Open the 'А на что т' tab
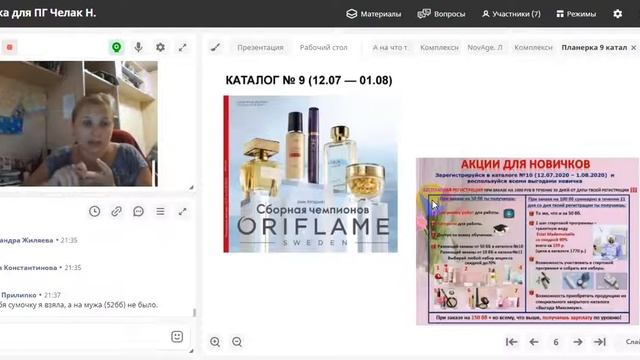Image resolution: width=640 pixels, height=360 pixels. pyautogui.click(x=389, y=47)
